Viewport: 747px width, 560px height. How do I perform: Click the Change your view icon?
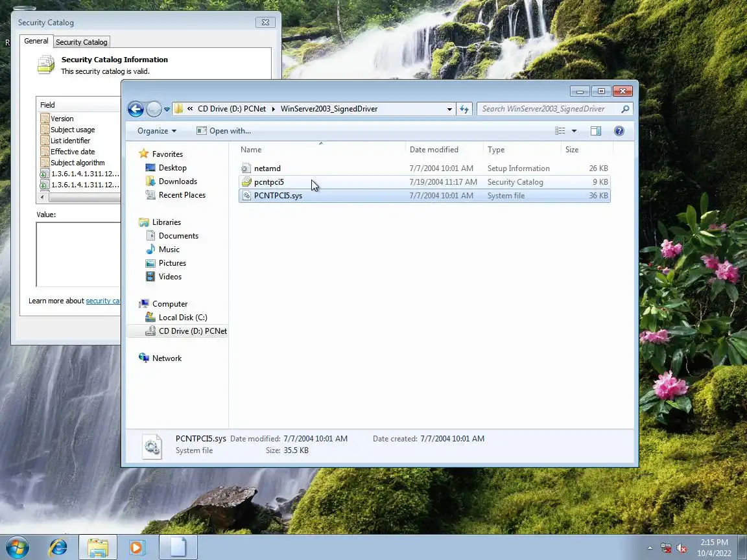click(560, 131)
